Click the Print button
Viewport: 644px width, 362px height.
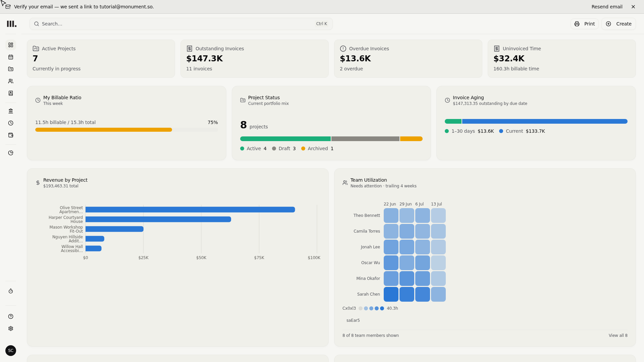(584, 24)
